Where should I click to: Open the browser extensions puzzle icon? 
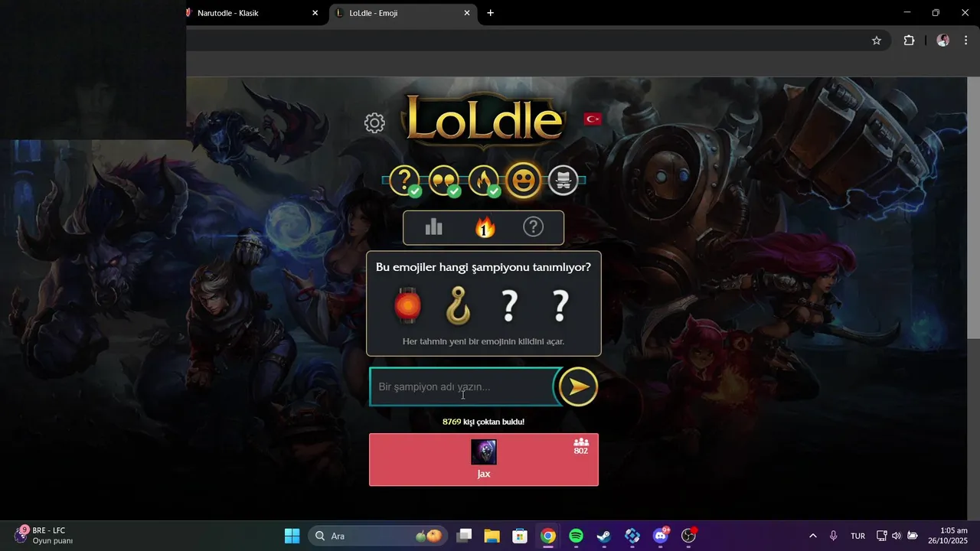click(909, 41)
